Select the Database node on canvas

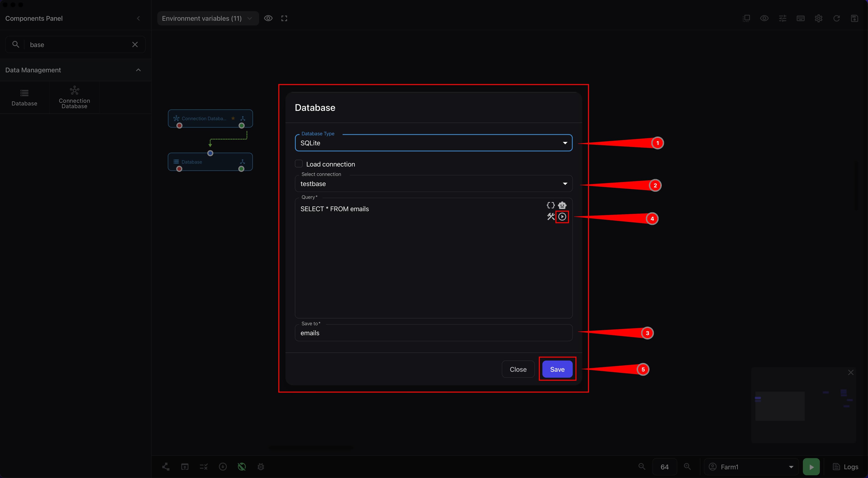point(210,162)
